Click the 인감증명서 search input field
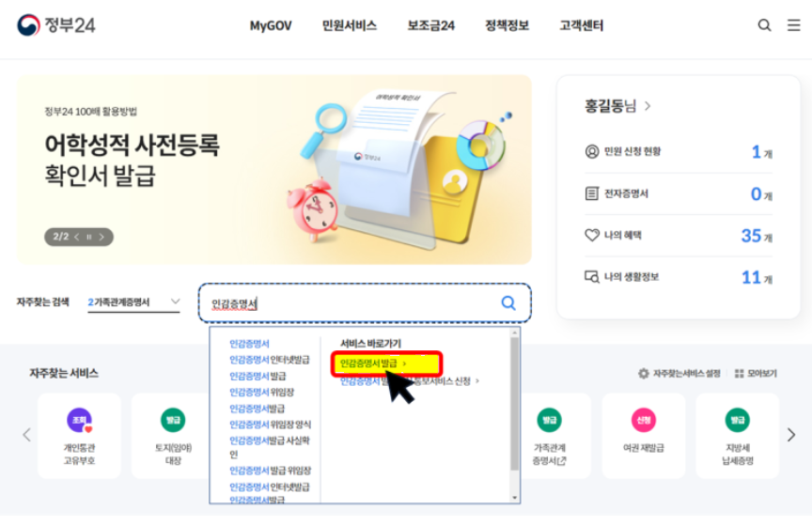This screenshot has height=525, width=812. pyautogui.click(x=352, y=303)
